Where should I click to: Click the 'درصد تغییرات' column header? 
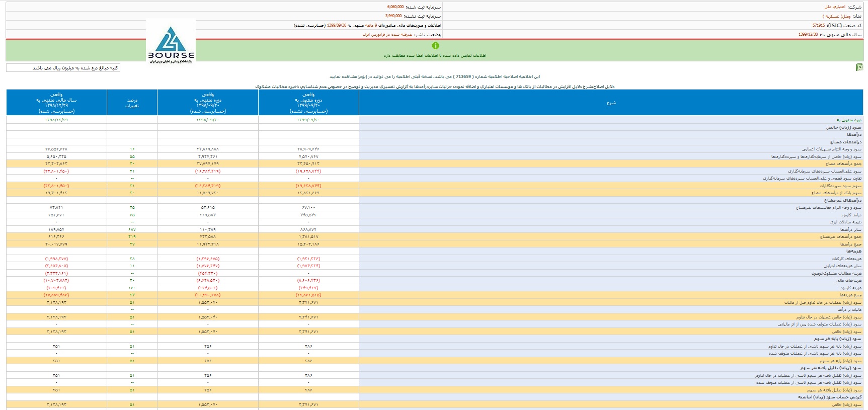point(132,103)
